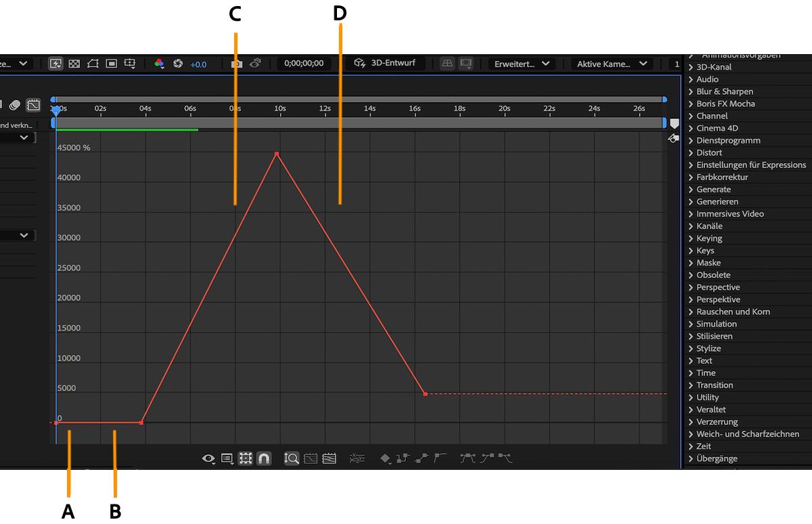Expand the Verzerrung category
The width and height of the screenshot is (812, 524).
pos(692,422)
